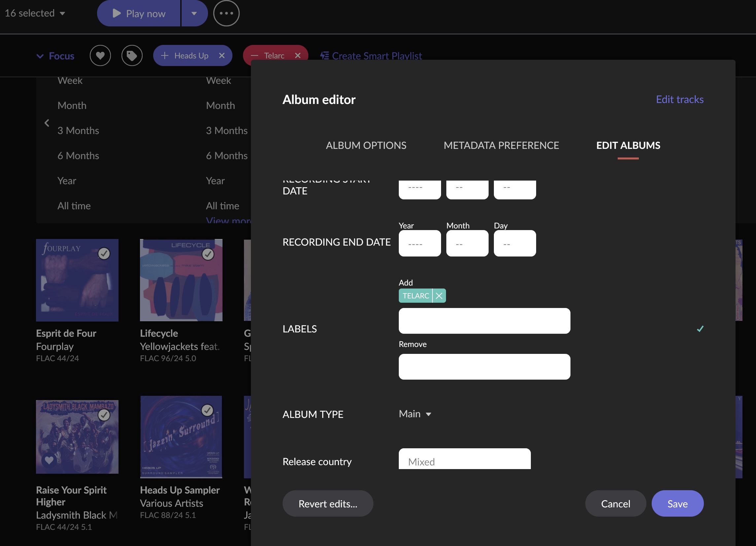Select All time in first focus column
Viewport: 756px width, 546px height.
click(x=74, y=206)
